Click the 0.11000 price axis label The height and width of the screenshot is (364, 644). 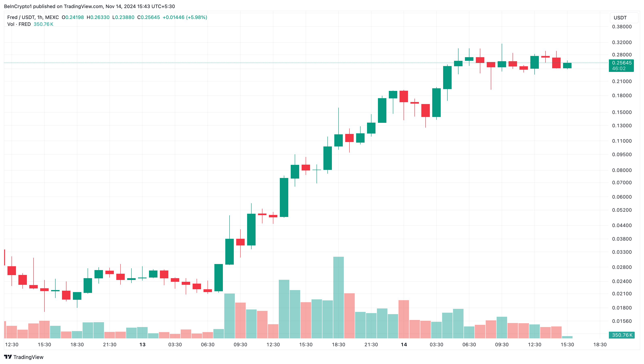click(x=622, y=141)
